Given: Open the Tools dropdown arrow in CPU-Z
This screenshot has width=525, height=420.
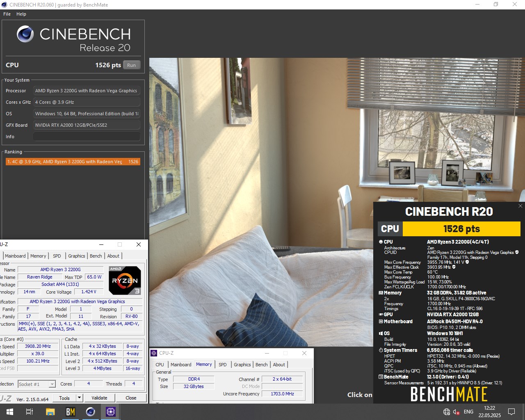Looking at the screenshot, I should (80, 398).
